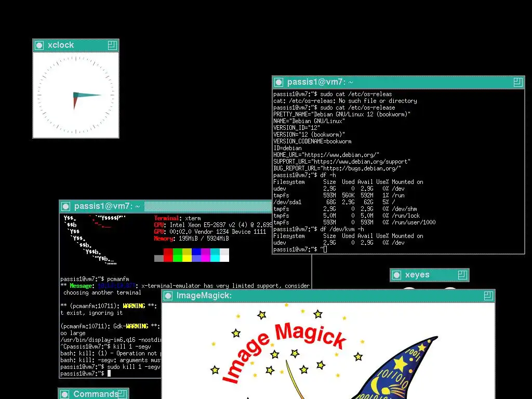The image size is (532, 399).
Task: Open the xclock window menu button
Action: (x=39, y=45)
